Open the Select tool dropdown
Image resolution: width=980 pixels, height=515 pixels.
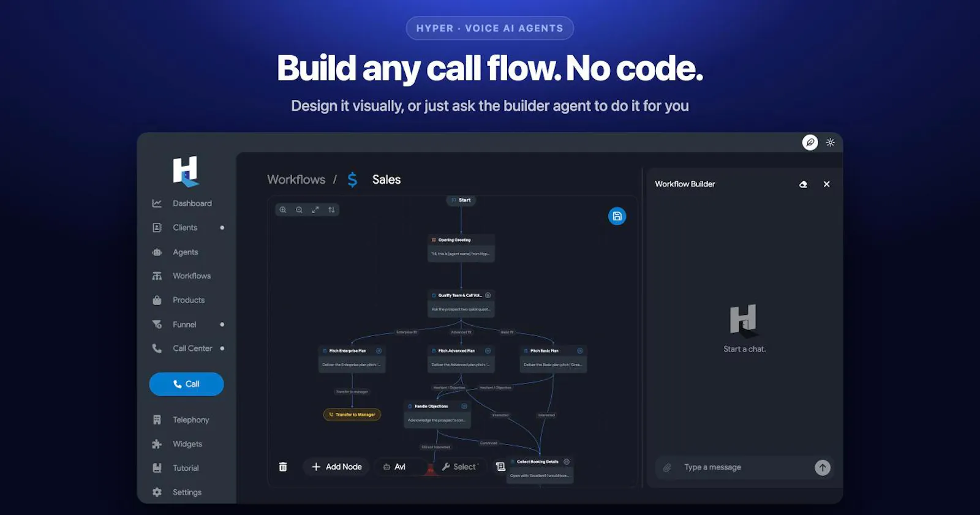coord(460,467)
